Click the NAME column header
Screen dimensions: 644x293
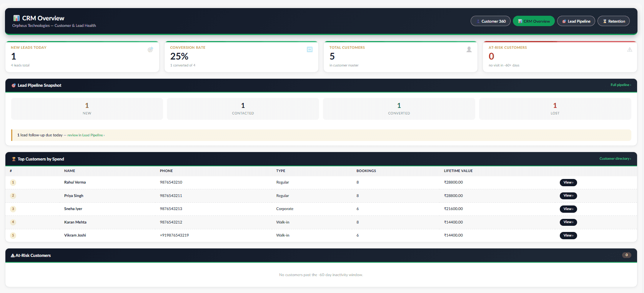[70, 171]
